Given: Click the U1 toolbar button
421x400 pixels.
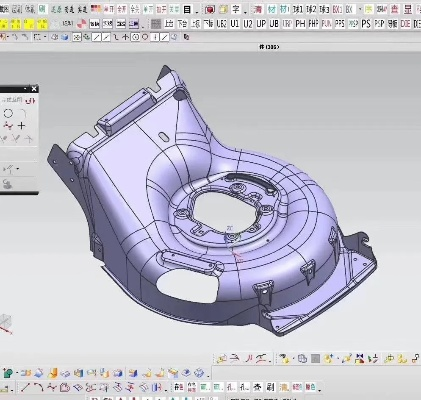Looking at the screenshot, I should click(x=235, y=24).
